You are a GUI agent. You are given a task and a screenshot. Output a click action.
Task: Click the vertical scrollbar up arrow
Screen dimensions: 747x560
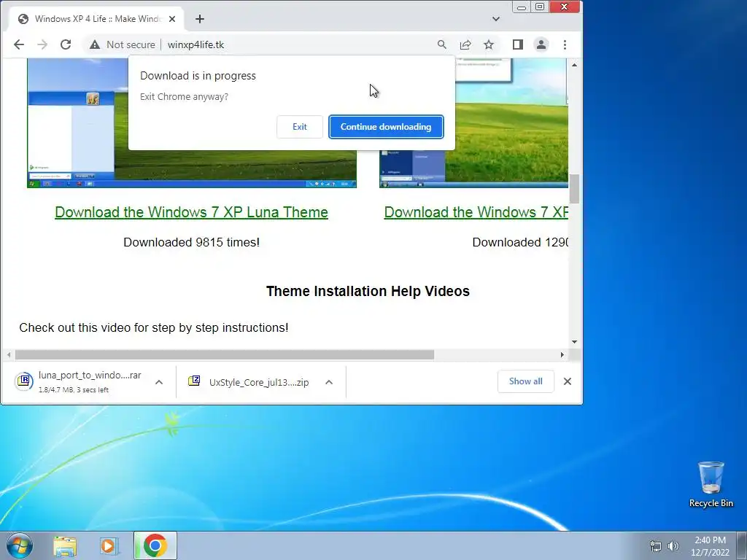pyautogui.click(x=575, y=65)
